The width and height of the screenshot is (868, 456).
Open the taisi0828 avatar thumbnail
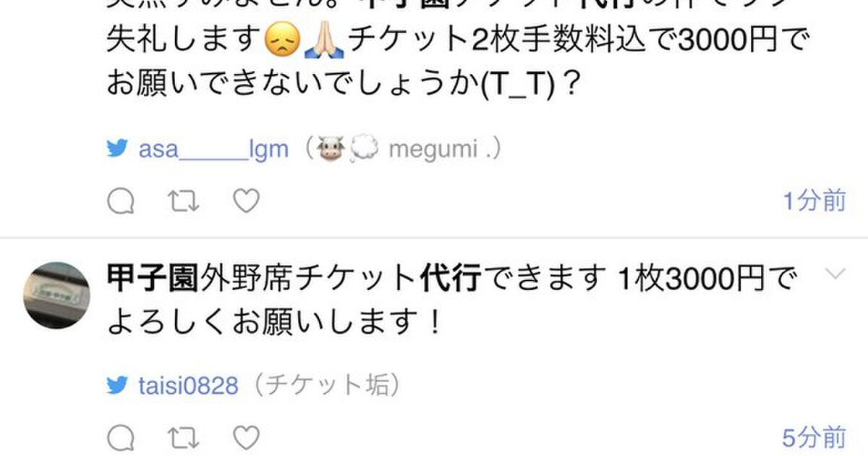click(x=57, y=295)
